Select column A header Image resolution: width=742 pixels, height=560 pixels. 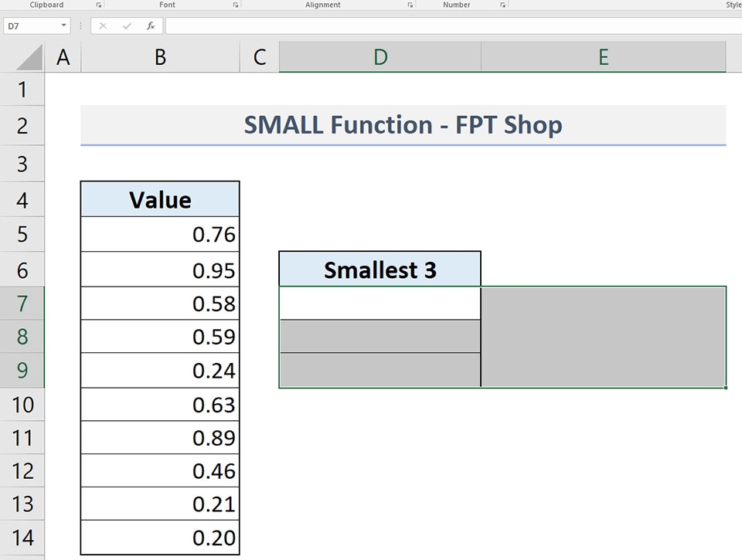63,57
